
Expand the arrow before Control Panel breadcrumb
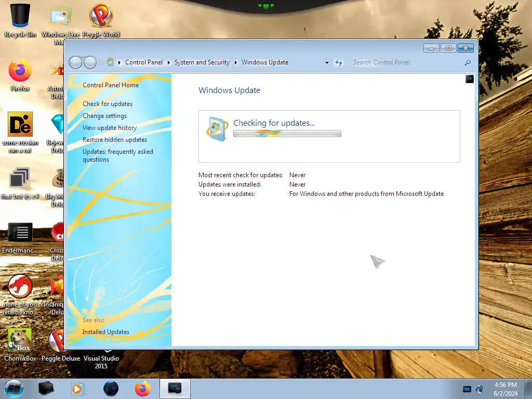pos(119,62)
